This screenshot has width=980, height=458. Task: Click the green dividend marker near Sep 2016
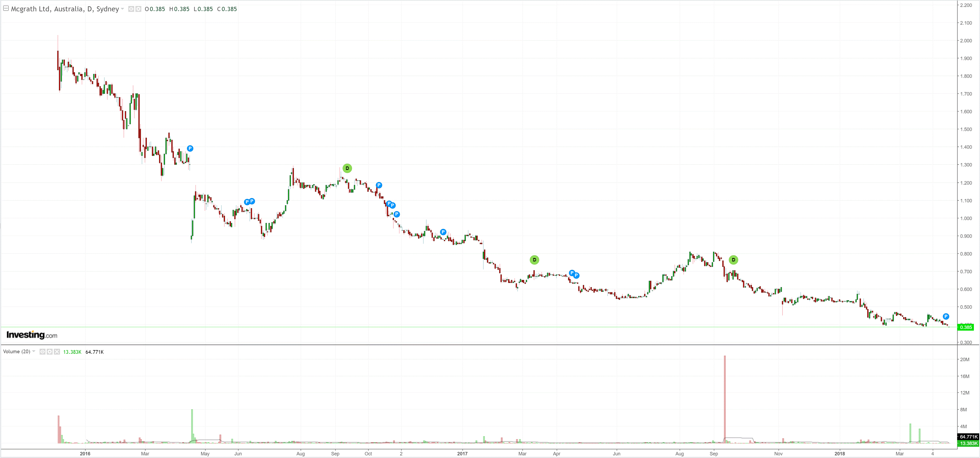pos(347,168)
